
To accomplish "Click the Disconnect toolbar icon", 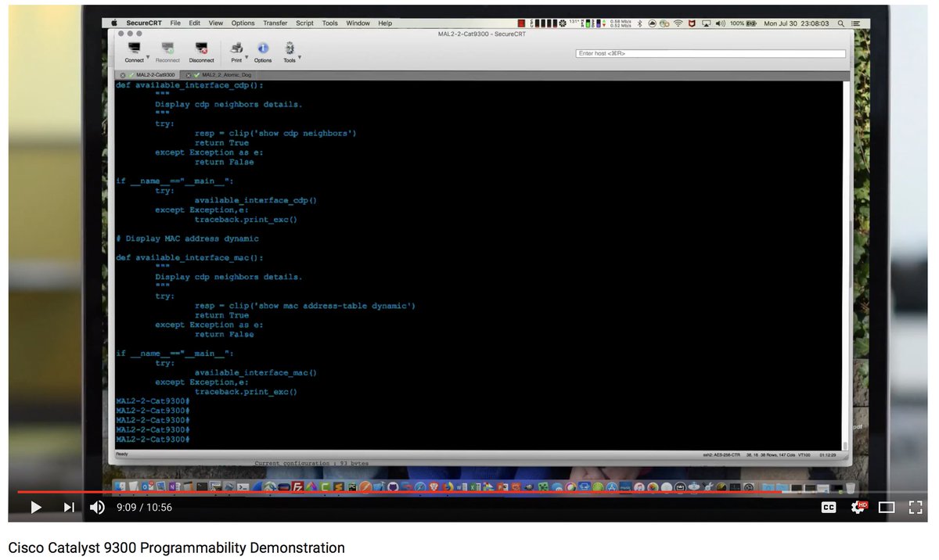I will click(x=201, y=52).
